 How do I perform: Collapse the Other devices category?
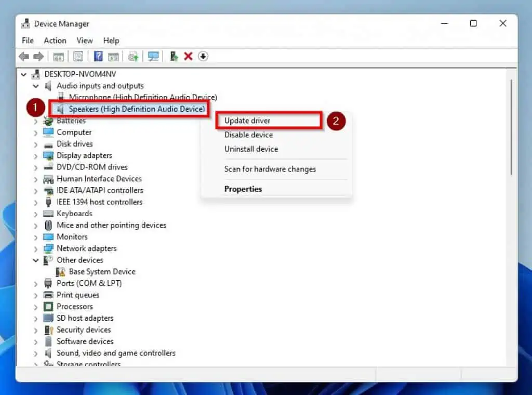(35, 260)
